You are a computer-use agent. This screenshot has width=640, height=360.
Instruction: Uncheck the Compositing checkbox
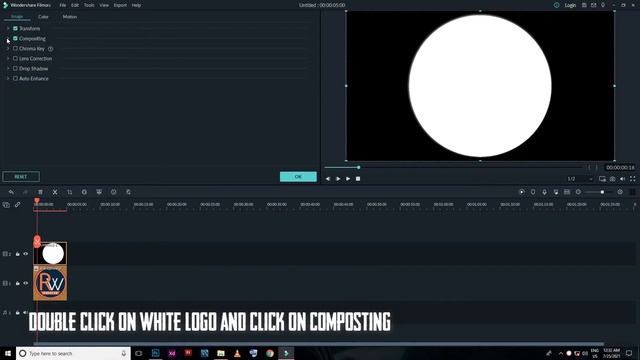pos(15,38)
